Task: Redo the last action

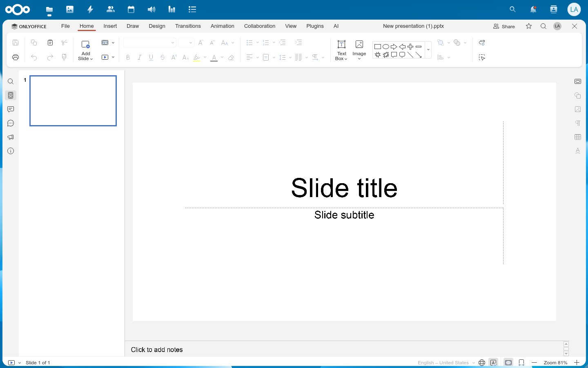Action: [50, 57]
